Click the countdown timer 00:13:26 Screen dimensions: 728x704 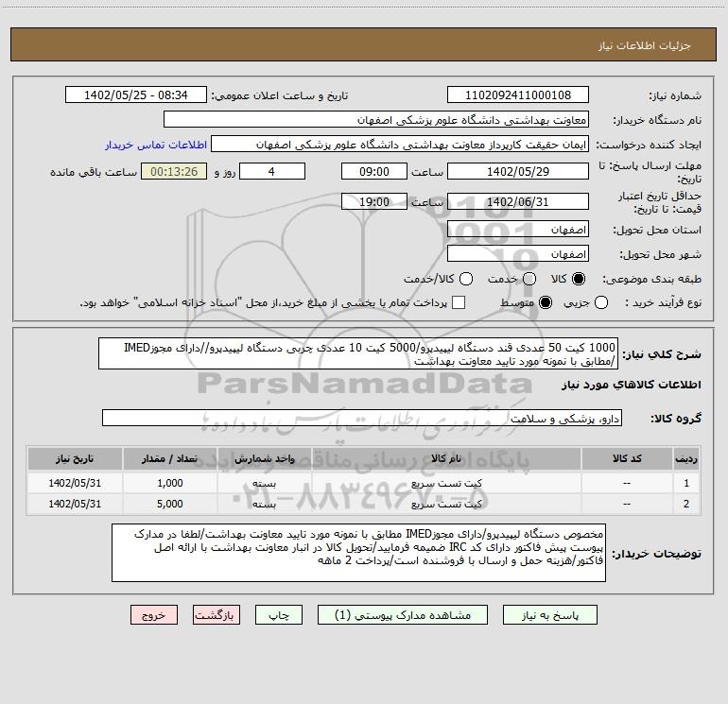174,172
